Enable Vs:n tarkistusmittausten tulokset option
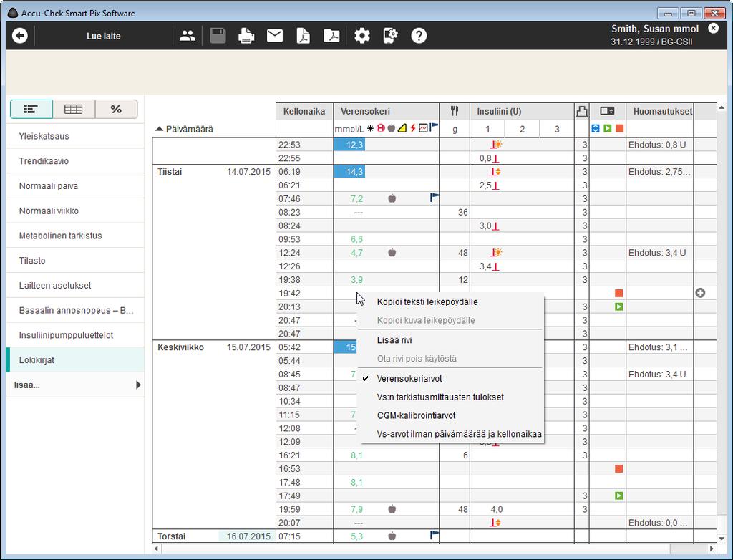Viewport: 733px width, 560px height. point(451,397)
